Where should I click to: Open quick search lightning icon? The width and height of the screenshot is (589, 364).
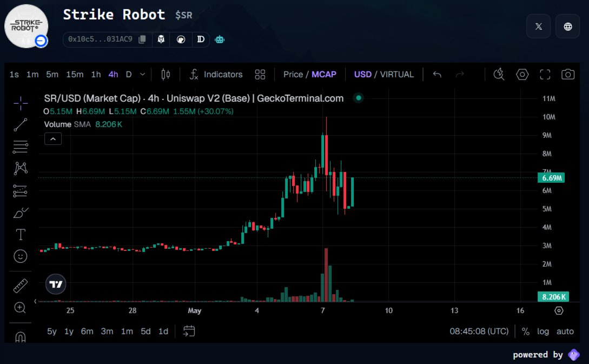(x=499, y=75)
